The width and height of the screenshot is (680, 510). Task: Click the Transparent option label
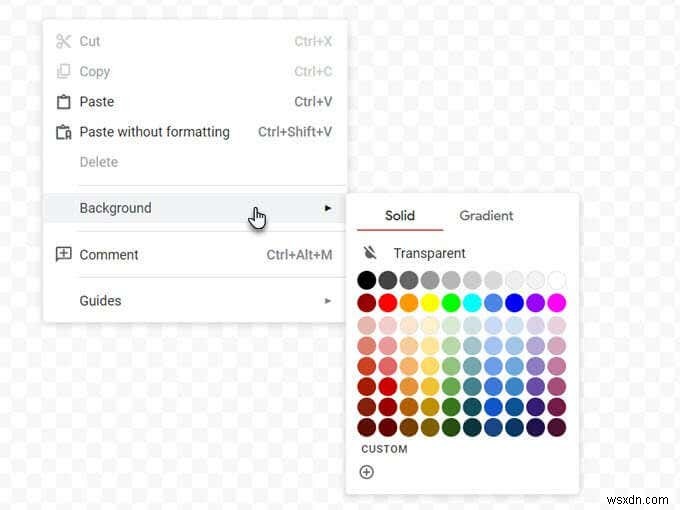point(429,253)
